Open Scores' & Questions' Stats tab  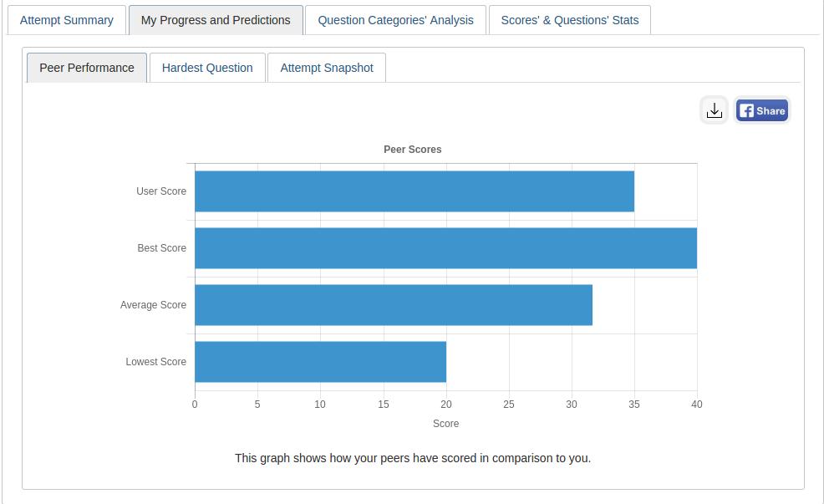[570, 20]
